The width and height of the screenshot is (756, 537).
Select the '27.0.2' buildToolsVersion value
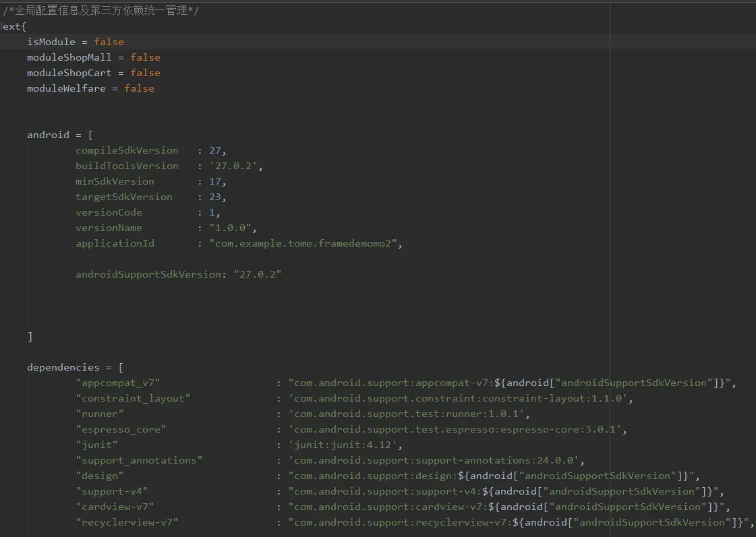tap(233, 166)
